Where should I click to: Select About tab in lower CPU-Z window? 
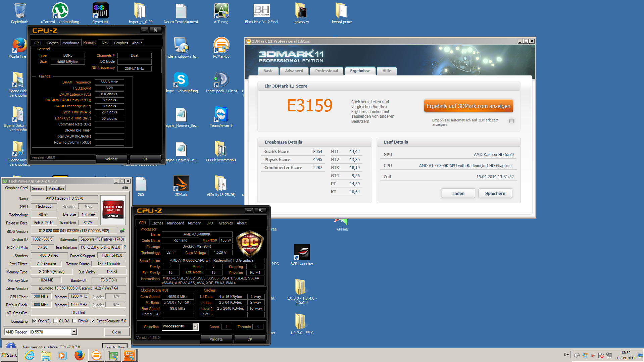(x=242, y=223)
